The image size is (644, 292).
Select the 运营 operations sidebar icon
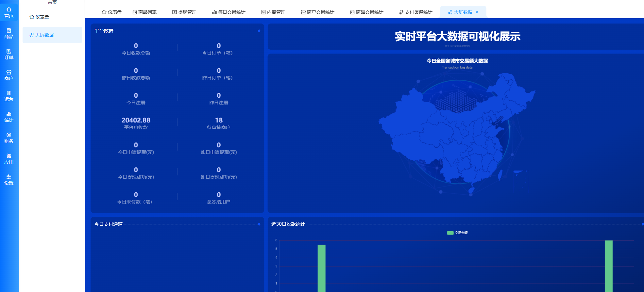click(x=9, y=96)
